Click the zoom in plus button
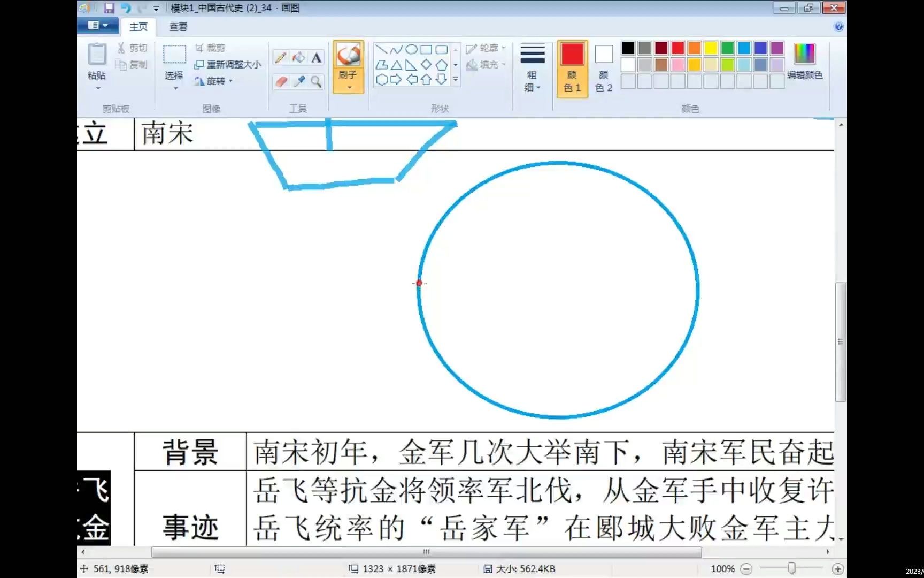Viewport: 924px width, 578px height. pyautogui.click(x=838, y=569)
